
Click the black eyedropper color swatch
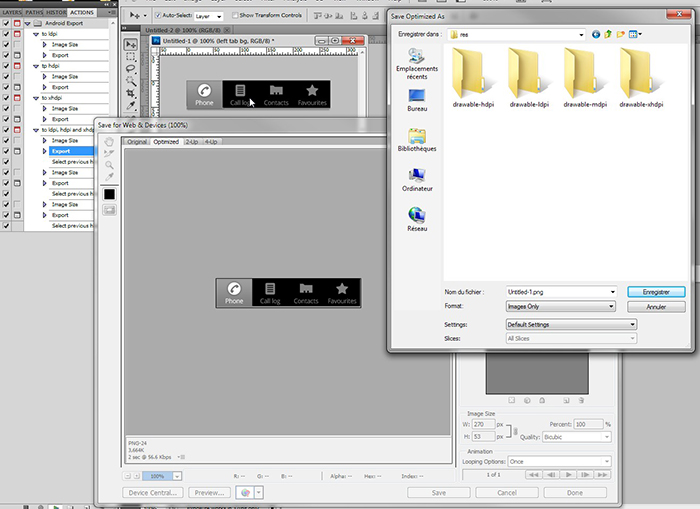point(109,193)
